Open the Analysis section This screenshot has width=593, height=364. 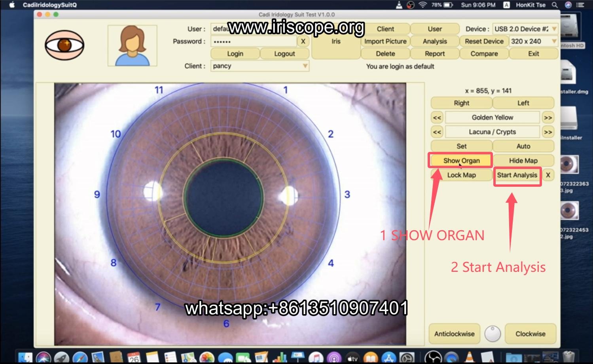pos(435,41)
